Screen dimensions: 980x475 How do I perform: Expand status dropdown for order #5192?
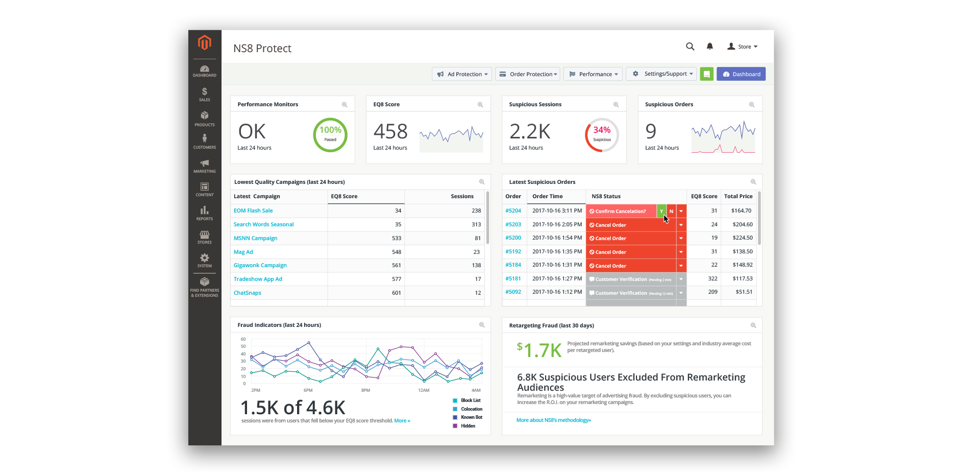click(x=681, y=252)
